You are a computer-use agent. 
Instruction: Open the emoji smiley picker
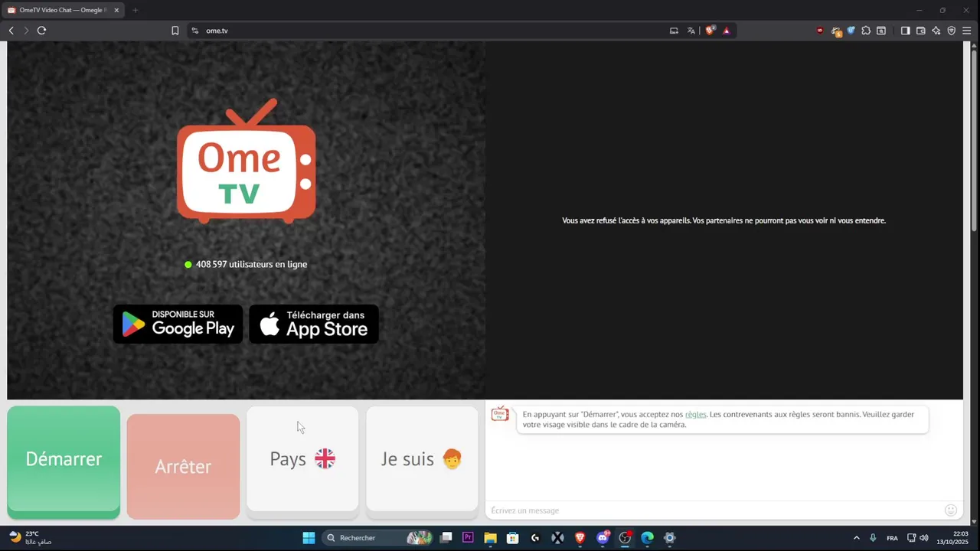pos(951,510)
